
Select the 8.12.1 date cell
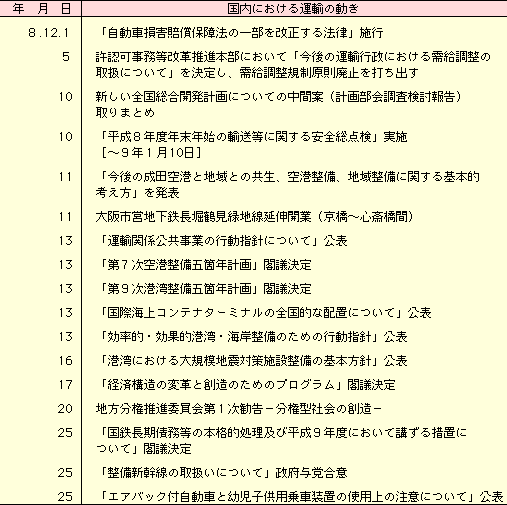coord(49,33)
